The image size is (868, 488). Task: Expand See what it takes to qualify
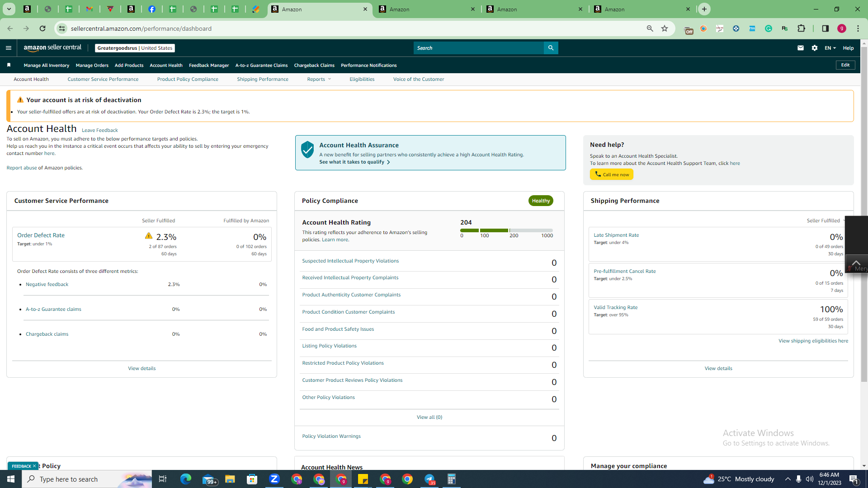(354, 162)
